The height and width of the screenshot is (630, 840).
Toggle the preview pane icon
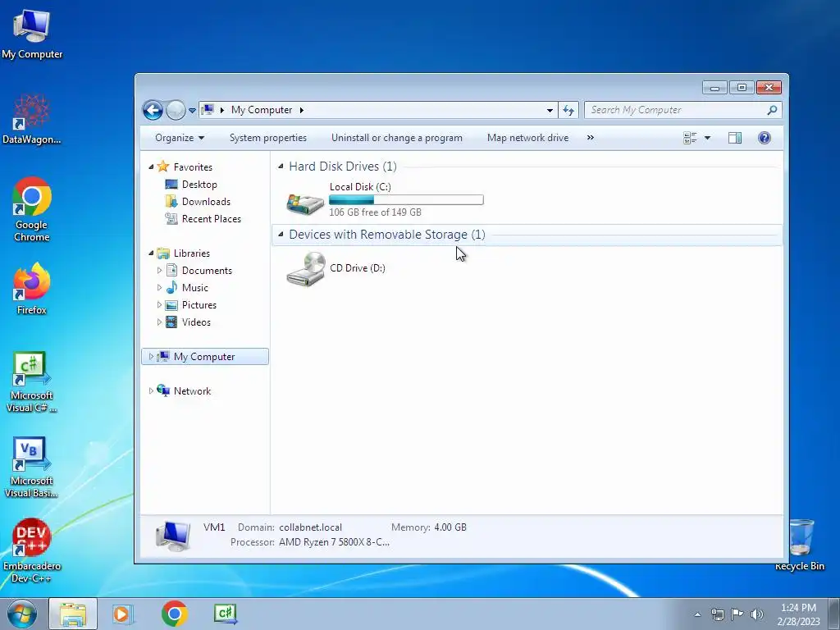(735, 138)
